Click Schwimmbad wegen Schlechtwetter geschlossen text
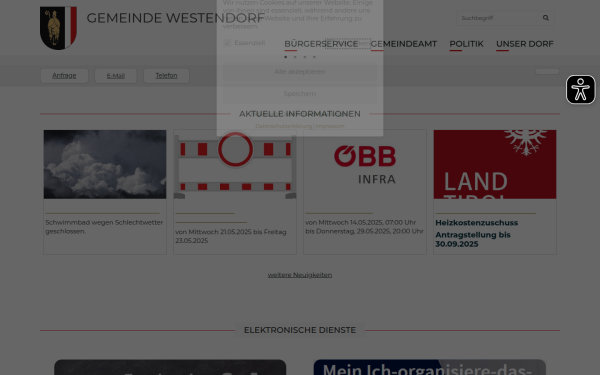 (x=104, y=227)
